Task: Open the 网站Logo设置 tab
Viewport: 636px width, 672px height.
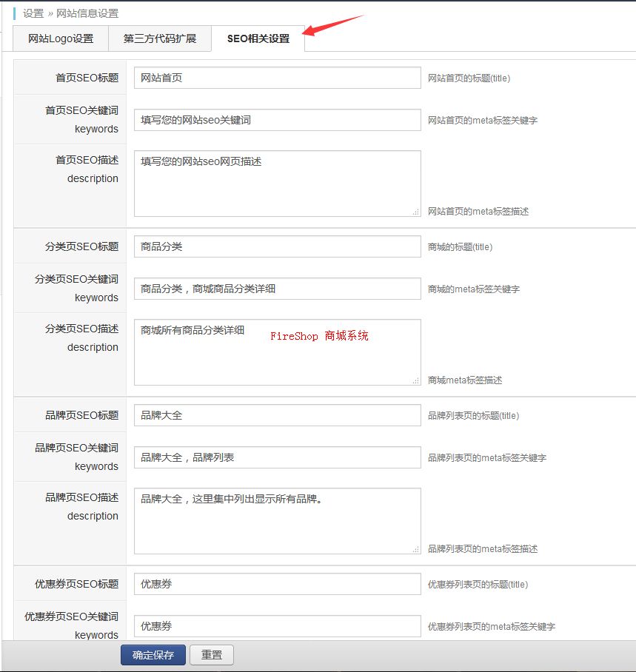Action: click(61, 38)
